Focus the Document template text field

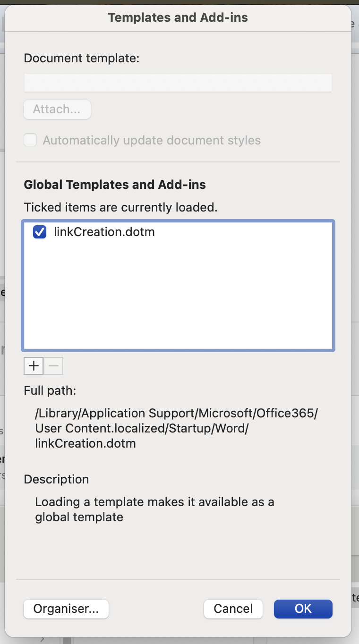(178, 83)
